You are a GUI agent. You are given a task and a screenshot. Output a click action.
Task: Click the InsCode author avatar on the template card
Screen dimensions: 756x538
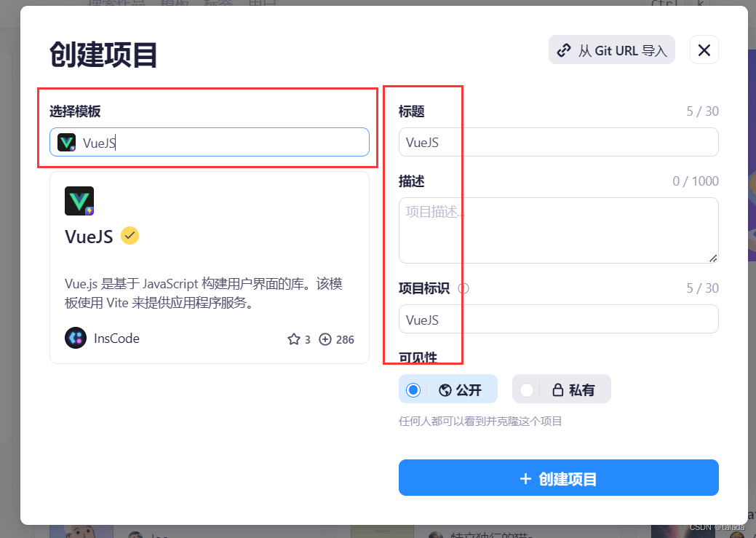(x=76, y=338)
